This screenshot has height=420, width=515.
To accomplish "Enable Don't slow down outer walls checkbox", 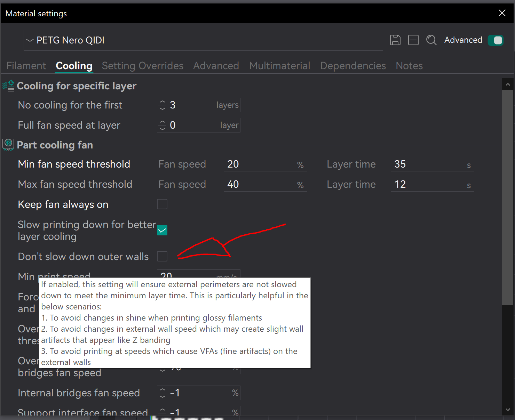I will 162,256.
